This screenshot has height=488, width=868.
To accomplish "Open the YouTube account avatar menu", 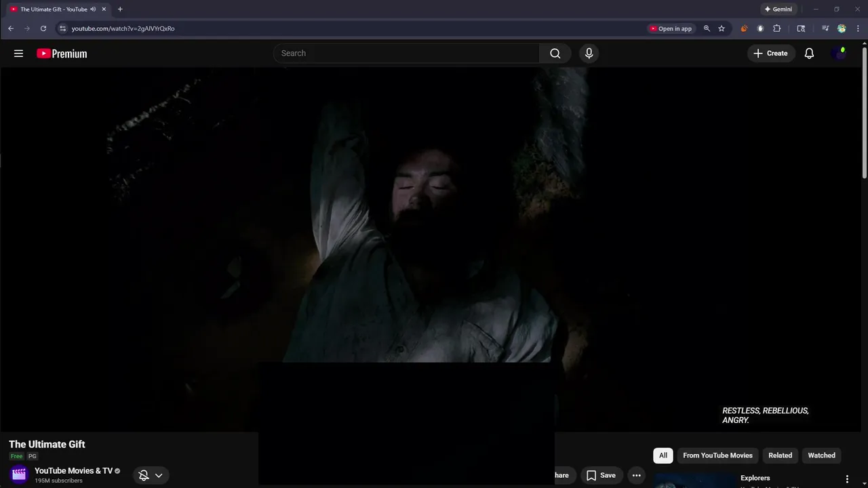I will pyautogui.click(x=839, y=54).
